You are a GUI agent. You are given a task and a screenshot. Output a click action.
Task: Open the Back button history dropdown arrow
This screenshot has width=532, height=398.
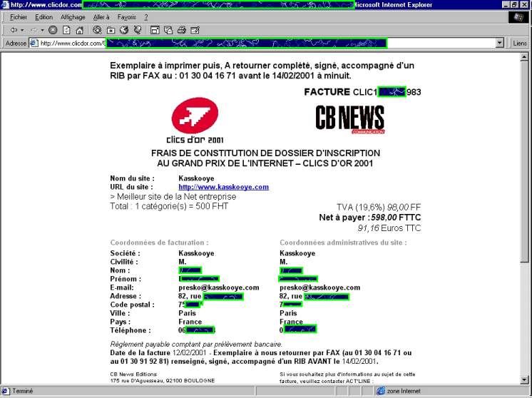[22, 30]
